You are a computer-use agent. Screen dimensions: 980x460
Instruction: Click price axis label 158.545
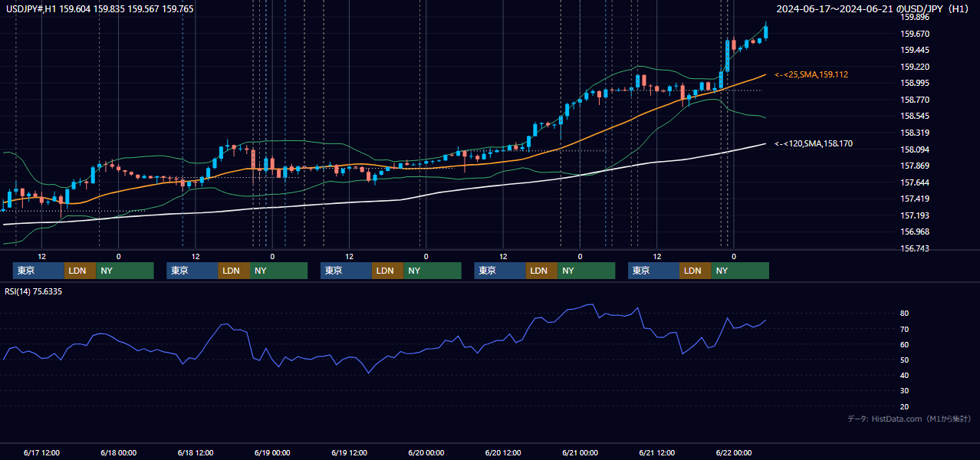click(x=914, y=116)
